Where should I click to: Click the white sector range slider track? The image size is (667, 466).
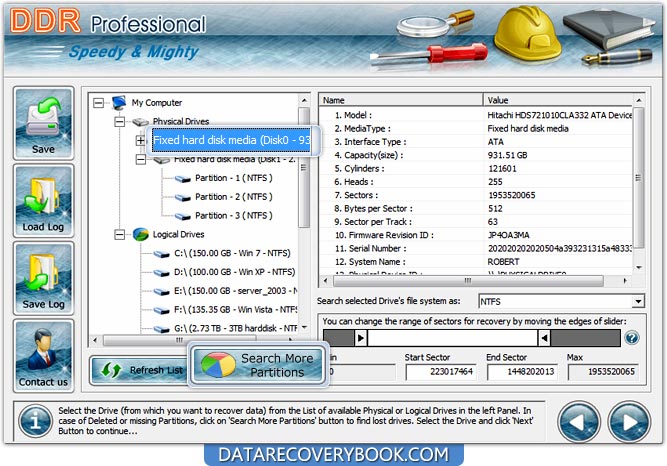(x=453, y=338)
